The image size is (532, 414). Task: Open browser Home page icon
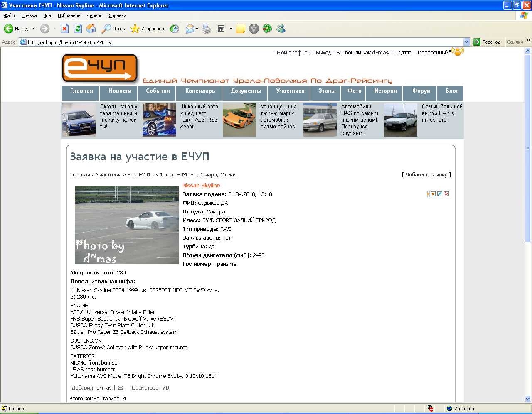tap(91, 29)
